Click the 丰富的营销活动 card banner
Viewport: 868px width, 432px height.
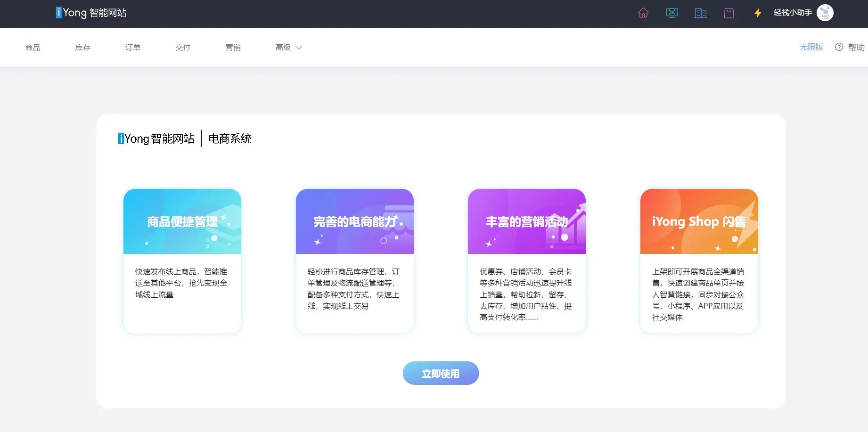point(526,221)
